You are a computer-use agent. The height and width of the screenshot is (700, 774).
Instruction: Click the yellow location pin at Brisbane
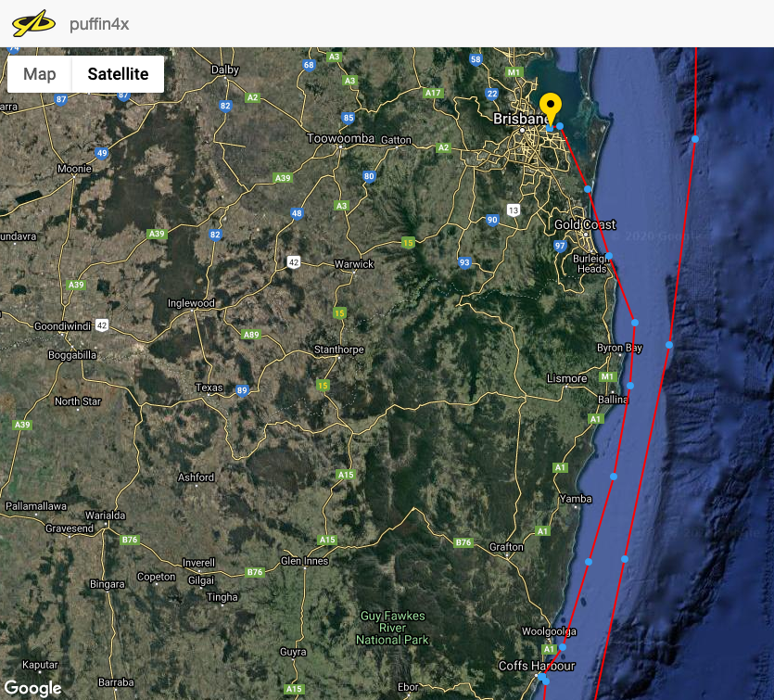pyautogui.click(x=552, y=108)
